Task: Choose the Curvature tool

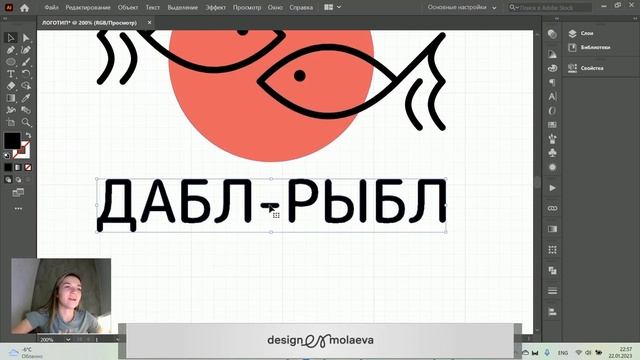Action: click(x=26, y=50)
